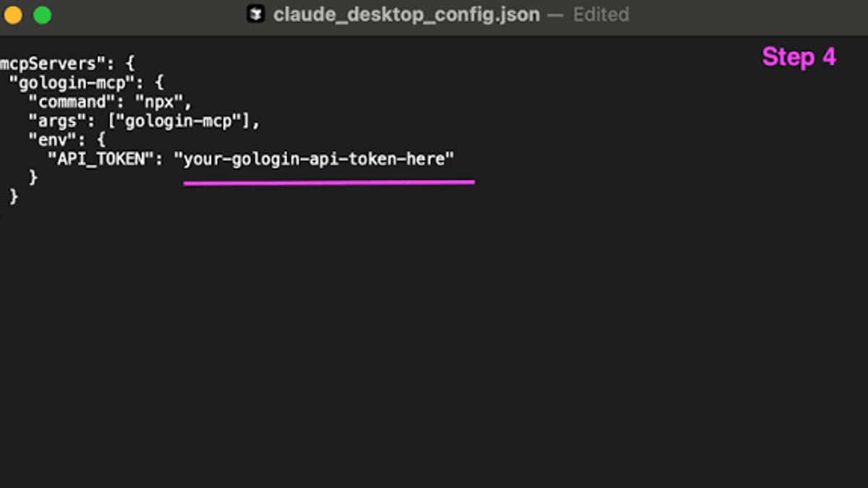Click the pink underline beneath the token
868x488 pixels.
pos(329,182)
